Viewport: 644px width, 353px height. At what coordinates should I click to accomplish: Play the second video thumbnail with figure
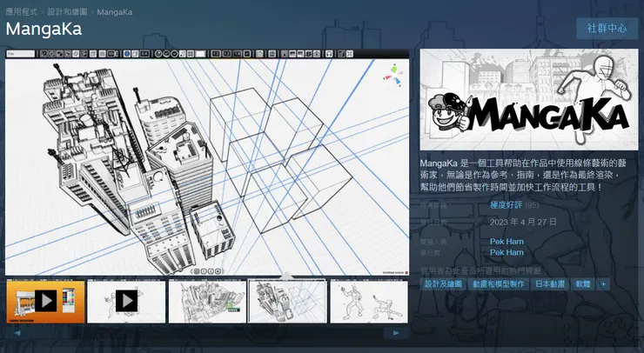126,302
